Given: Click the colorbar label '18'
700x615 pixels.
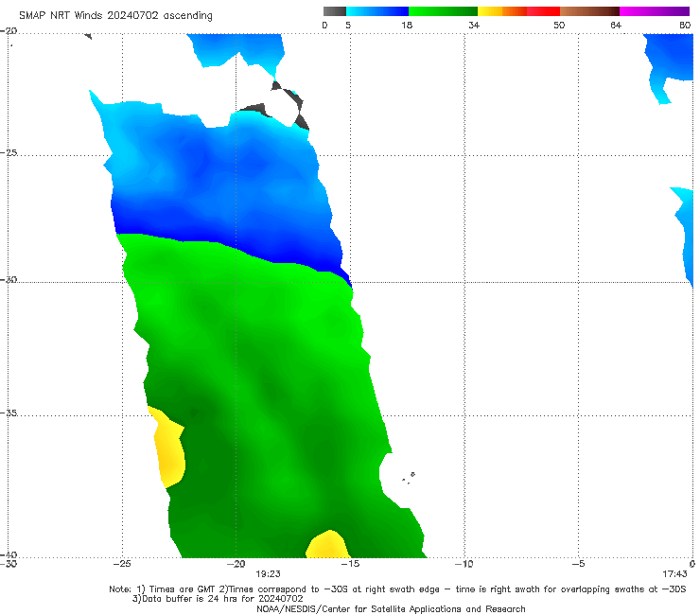Looking at the screenshot, I should pos(407,25).
